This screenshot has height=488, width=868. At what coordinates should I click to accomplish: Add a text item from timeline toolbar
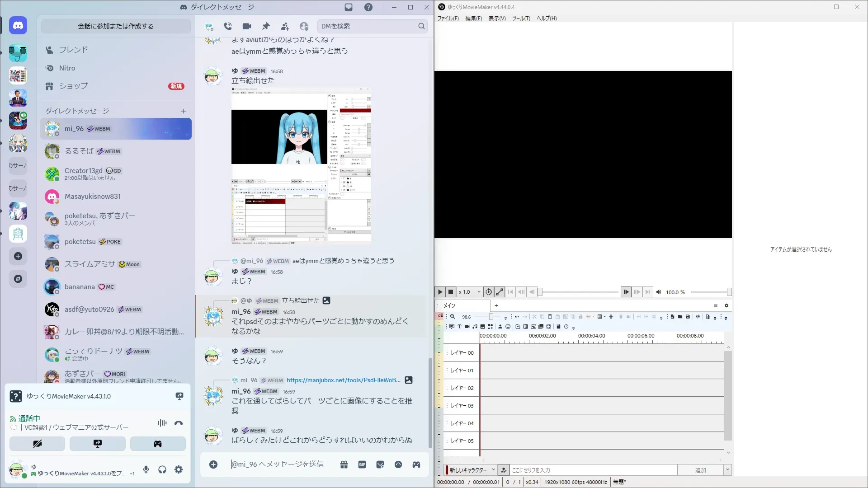pos(459,326)
